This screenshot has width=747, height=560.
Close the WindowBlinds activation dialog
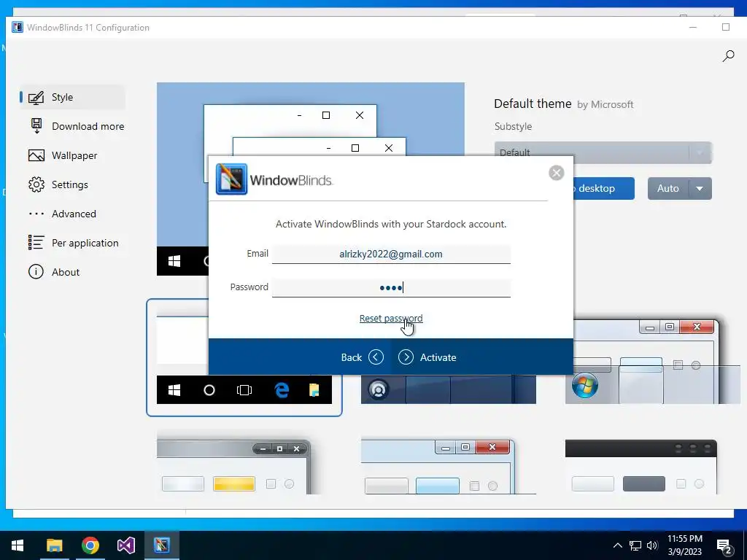[x=556, y=173]
